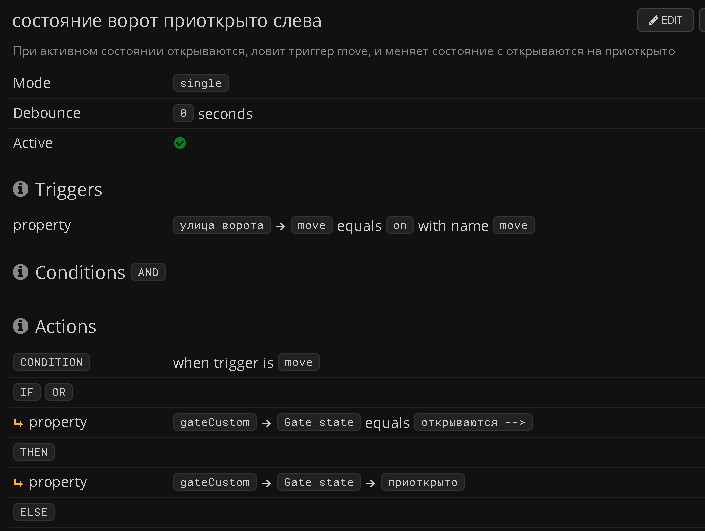The height and width of the screenshot is (531, 705).
Task: Click the 'открываются -->' value tag
Action: (473, 422)
